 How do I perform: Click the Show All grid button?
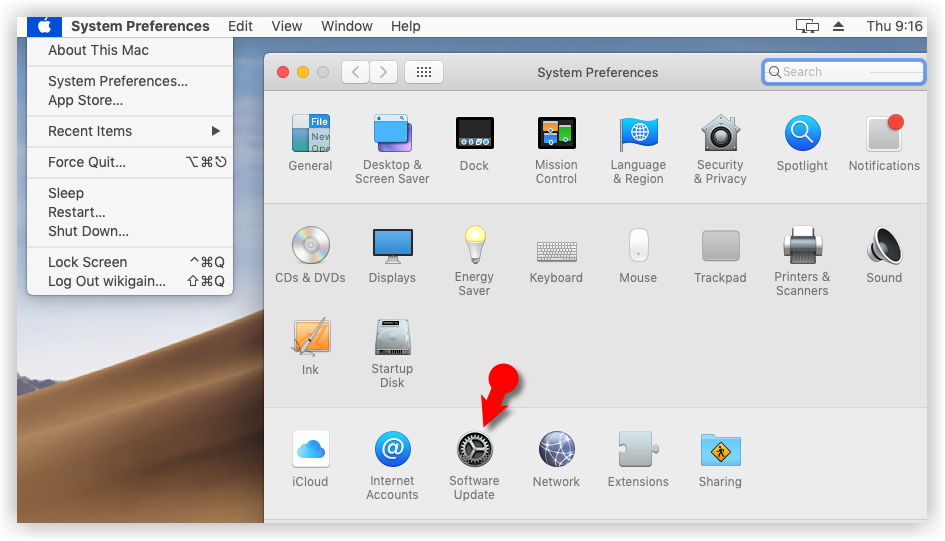[424, 72]
